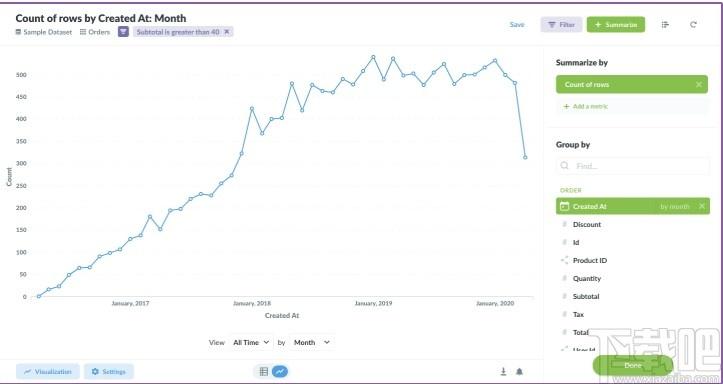Switch to line chart view toggle

pyautogui.click(x=280, y=371)
